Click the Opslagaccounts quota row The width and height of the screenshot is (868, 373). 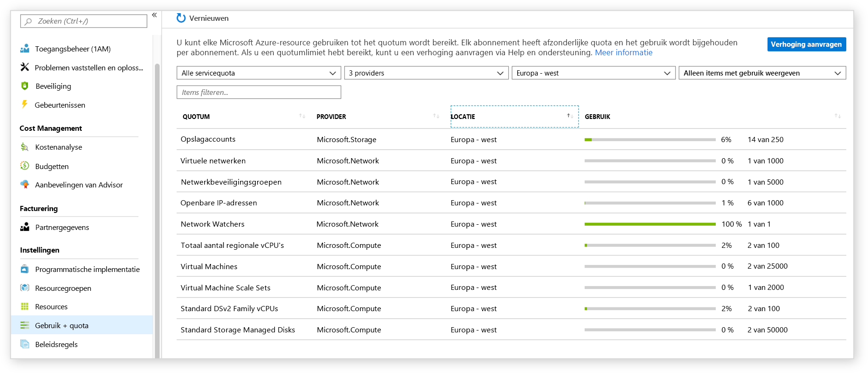click(511, 139)
